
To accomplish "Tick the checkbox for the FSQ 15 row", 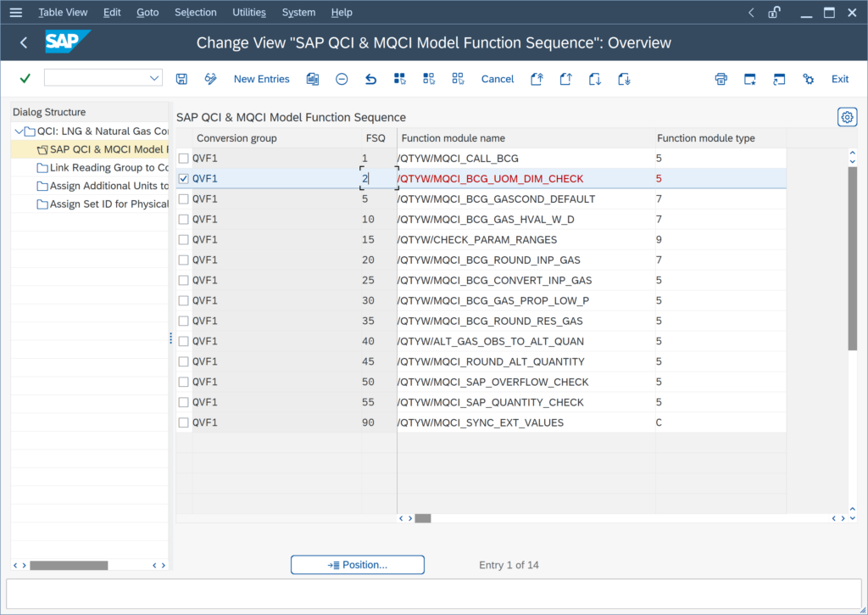I will [x=184, y=239].
